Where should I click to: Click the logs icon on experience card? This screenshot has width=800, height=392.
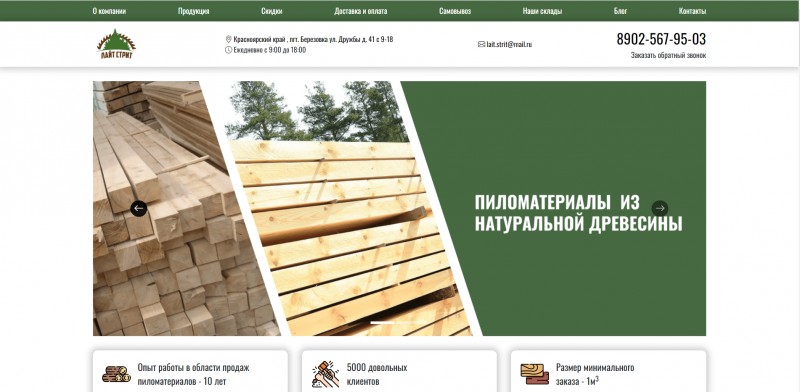(116, 374)
